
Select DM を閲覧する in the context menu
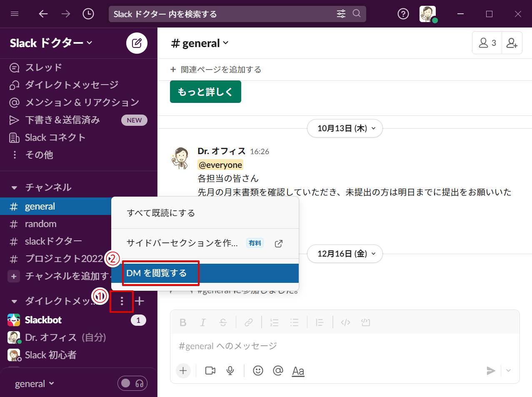tap(160, 273)
